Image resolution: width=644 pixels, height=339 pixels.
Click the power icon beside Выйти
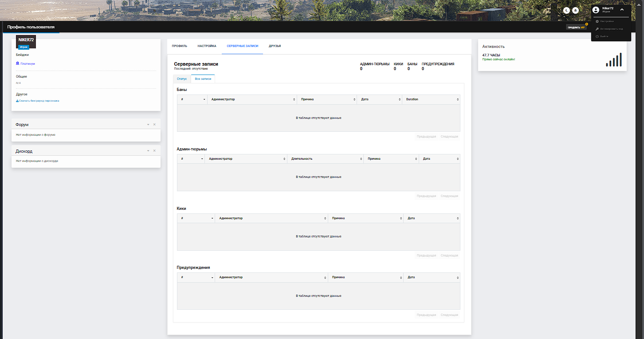(597, 36)
